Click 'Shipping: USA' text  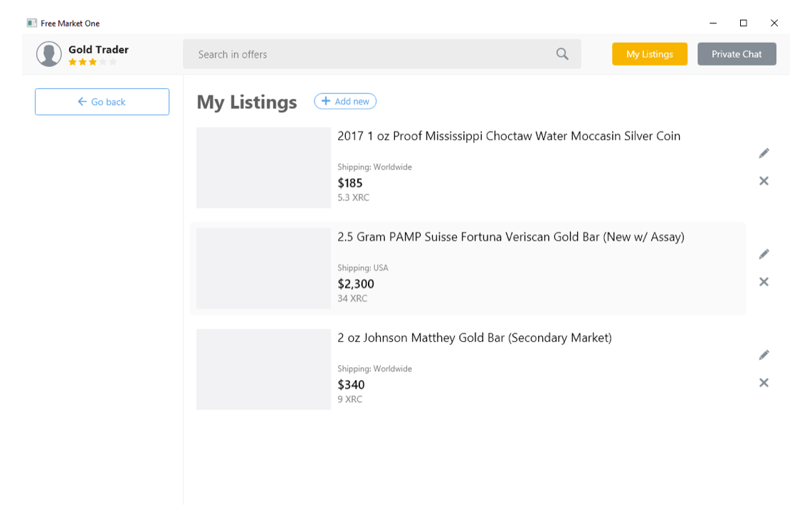(363, 268)
